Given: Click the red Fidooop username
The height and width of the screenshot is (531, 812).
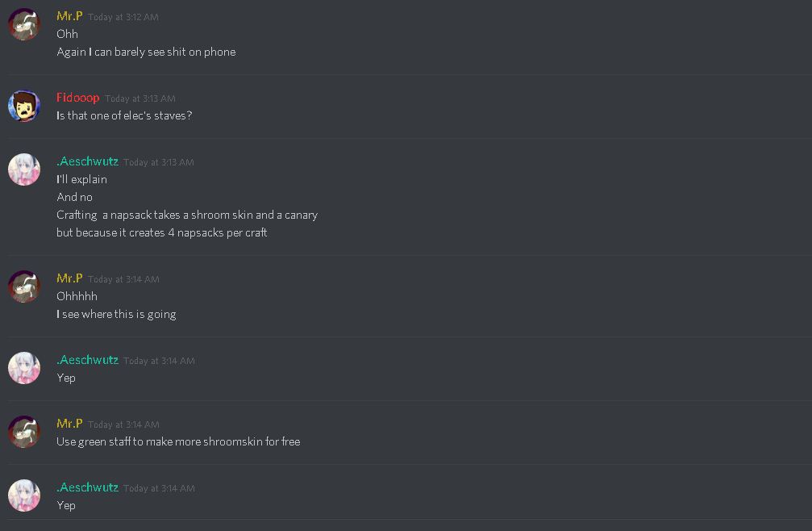Looking at the screenshot, I should click(77, 98).
